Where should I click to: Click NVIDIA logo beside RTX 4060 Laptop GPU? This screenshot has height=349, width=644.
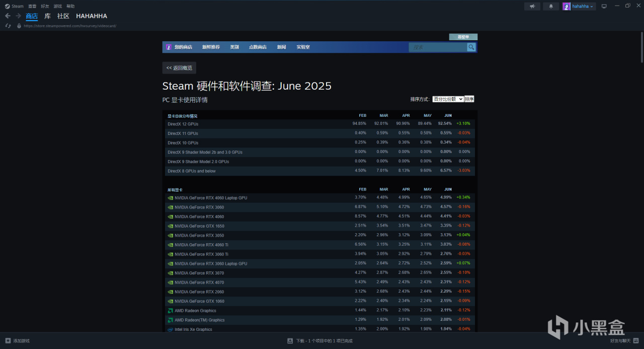coord(171,198)
